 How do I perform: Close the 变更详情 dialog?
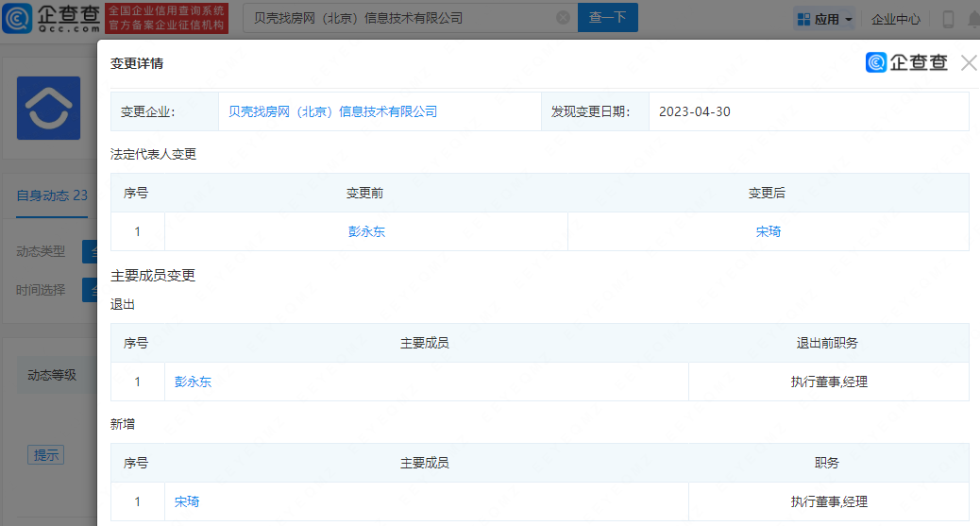(x=968, y=63)
